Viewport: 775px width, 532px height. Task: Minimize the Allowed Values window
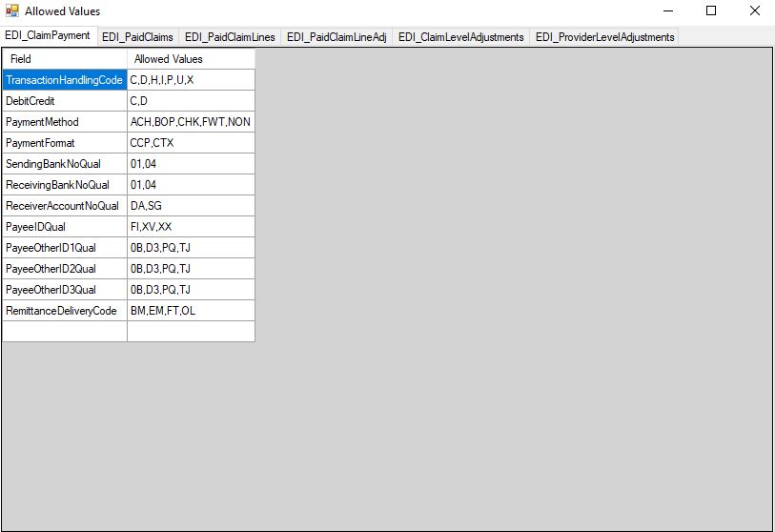[668, 10]
